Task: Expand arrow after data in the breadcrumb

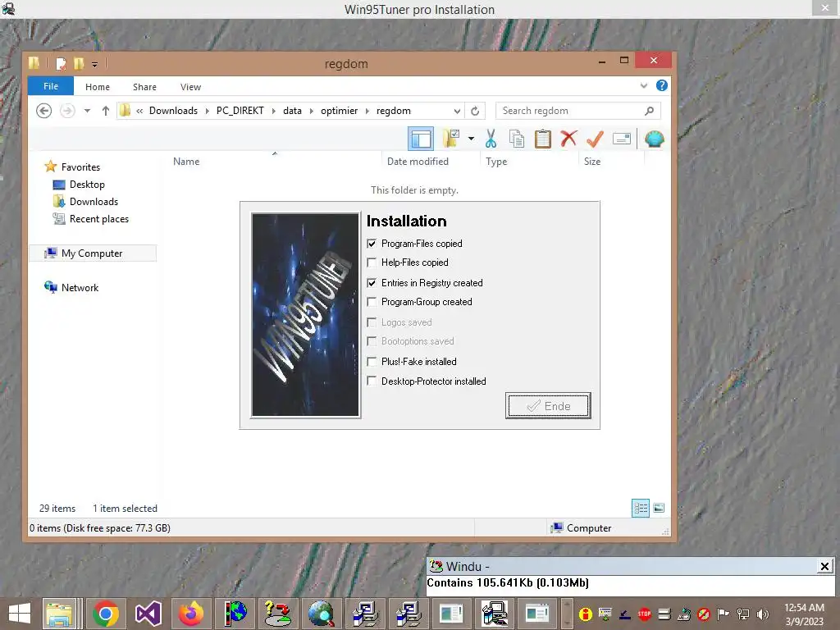Action: pos(311,111)
